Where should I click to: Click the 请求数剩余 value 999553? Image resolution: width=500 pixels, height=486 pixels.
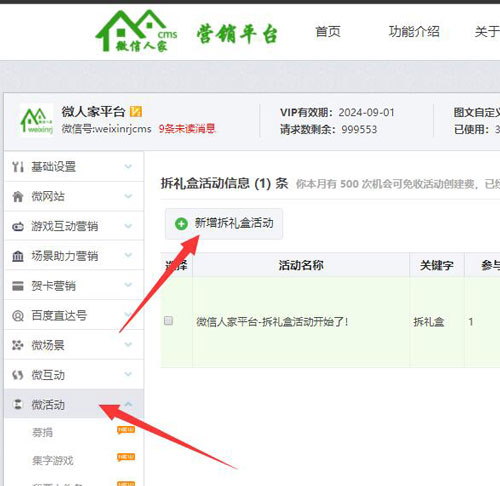[359, 129]
